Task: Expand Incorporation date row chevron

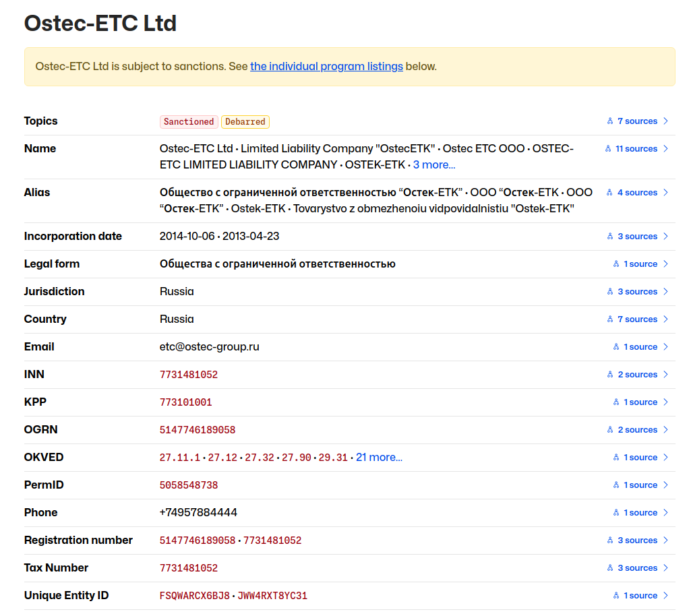Action: pyautogui.click(x=665, y=237)
